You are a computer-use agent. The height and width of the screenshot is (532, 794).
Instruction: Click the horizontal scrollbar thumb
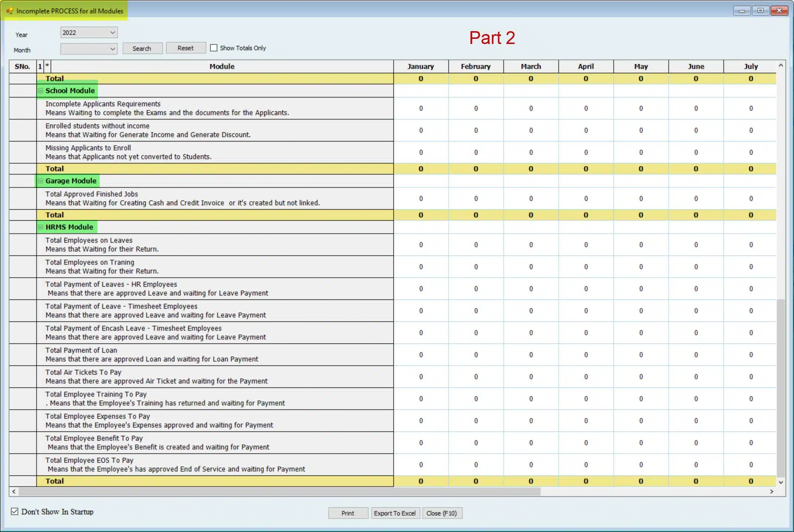pyautogui.click(x=279, y=492)
